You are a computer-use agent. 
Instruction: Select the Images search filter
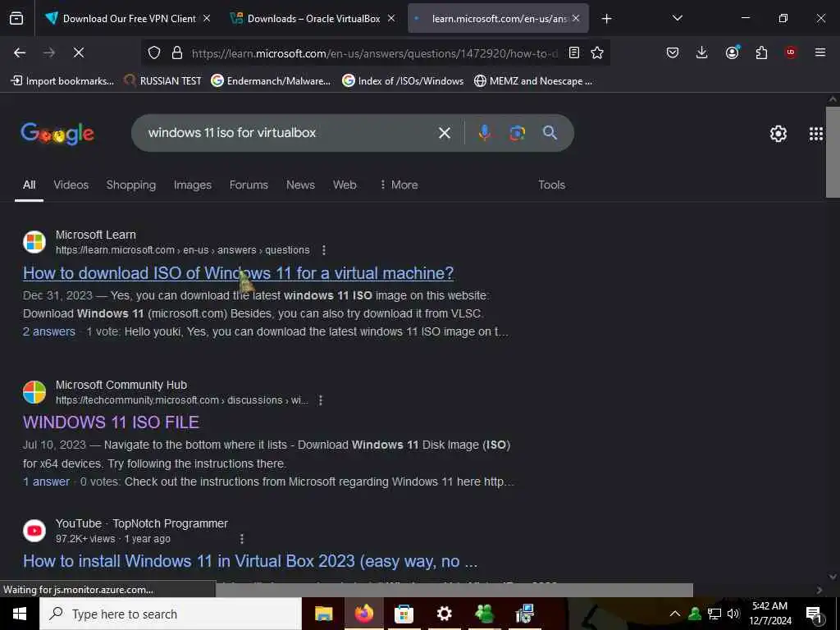[192, 185]
